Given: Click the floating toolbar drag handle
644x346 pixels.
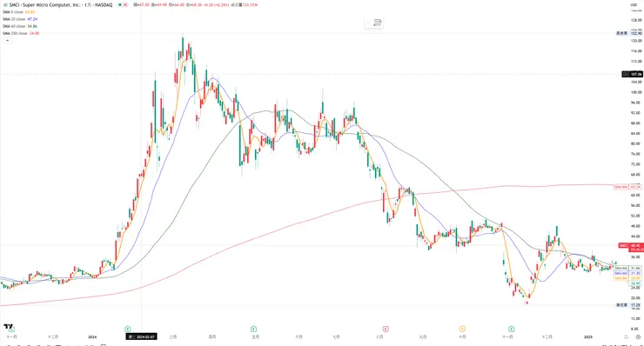Looking at the screenshot, I should pyautogui.click(x=368, y=23).
